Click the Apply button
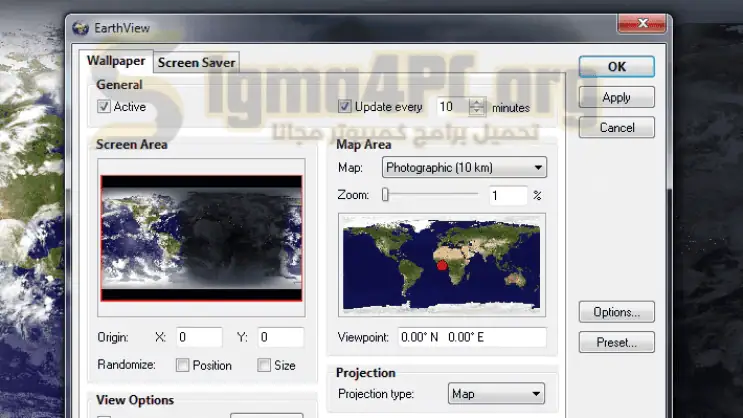Viewport: 743px width, 418px height. point(616,97)
